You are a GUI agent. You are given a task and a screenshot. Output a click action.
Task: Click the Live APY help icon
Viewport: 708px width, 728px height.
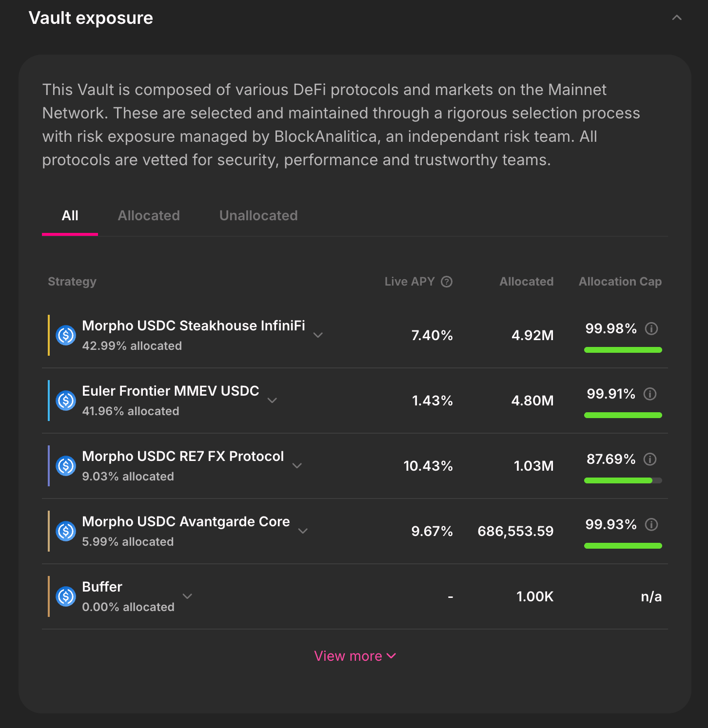click(x=447, y=282)
